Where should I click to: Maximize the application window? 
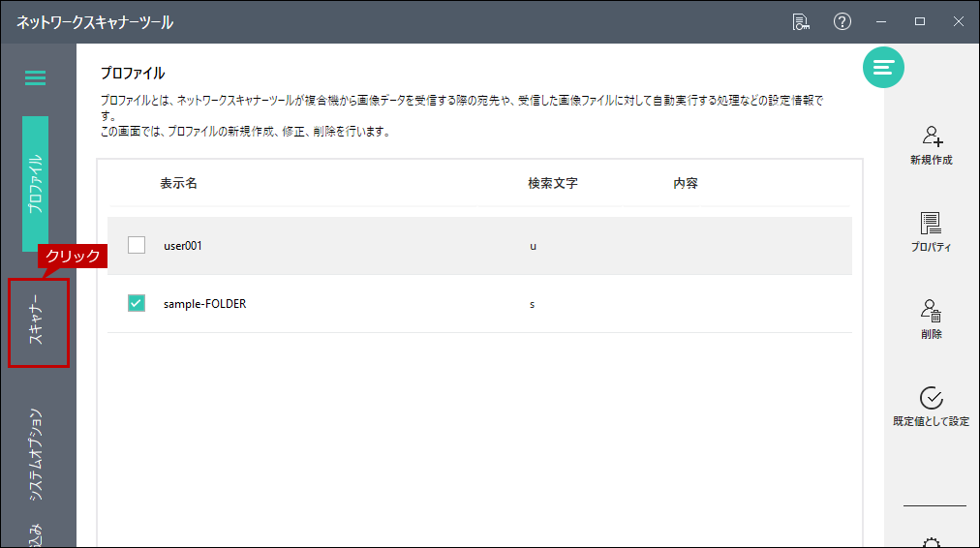pyautogui.click(x=920, y=22)
